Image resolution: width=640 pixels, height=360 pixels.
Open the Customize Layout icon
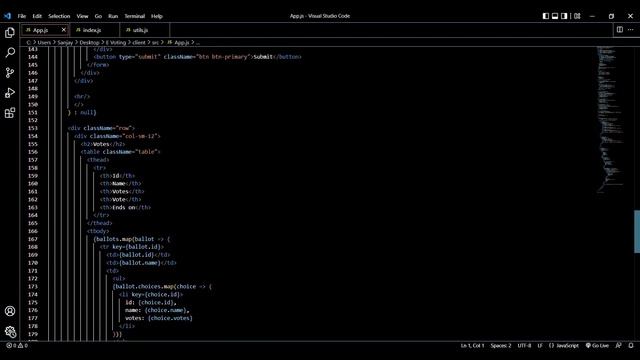point(577,16)
